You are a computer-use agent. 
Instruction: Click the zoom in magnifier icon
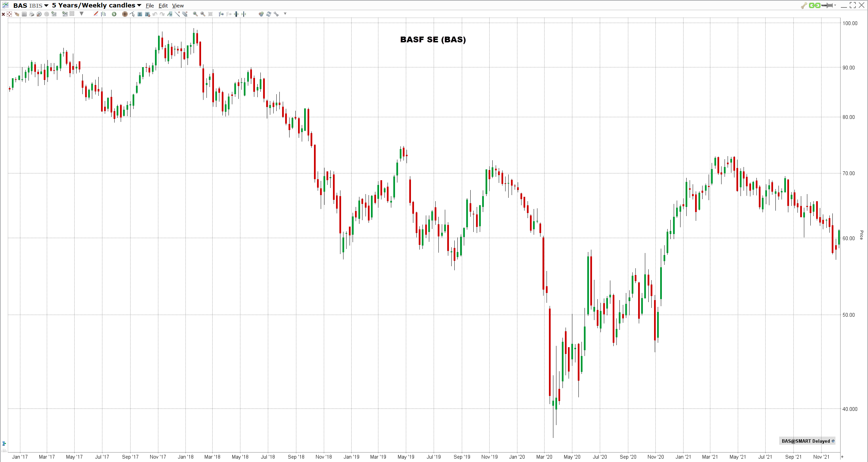(x=195, y=14)
